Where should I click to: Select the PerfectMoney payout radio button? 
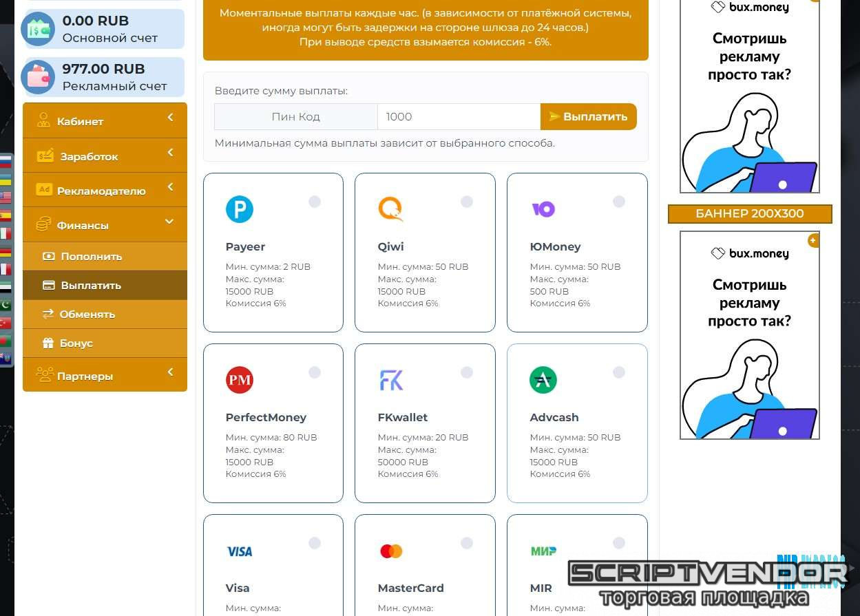(315, 372)
